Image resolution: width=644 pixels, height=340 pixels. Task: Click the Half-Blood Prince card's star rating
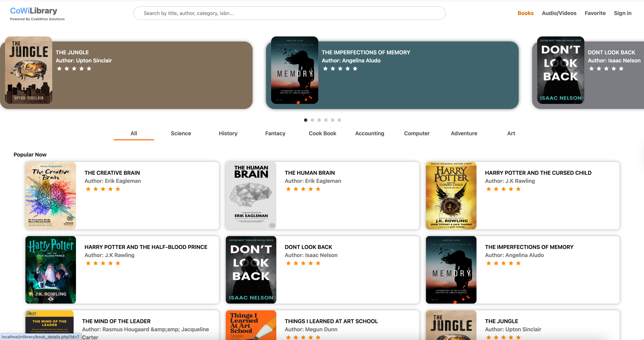click(103, 263)
